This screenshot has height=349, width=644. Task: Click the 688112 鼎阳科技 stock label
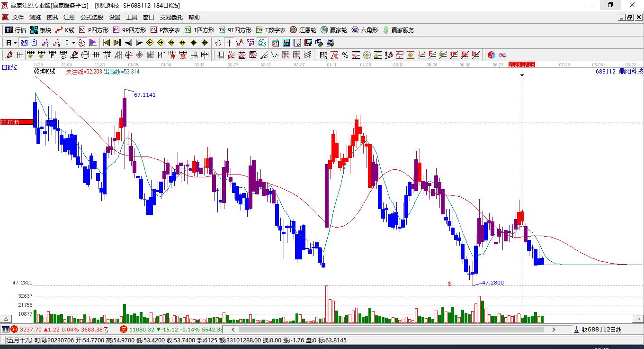click(x=619, y=72)
